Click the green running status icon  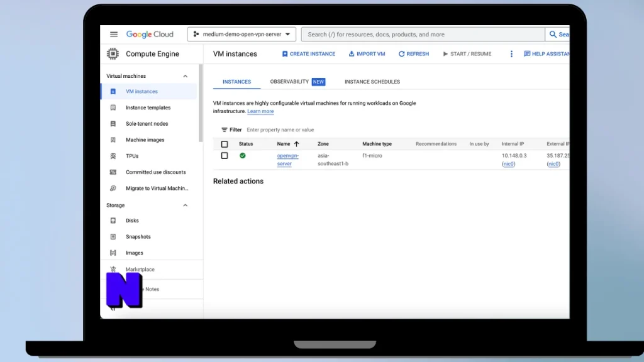tap(242, 156)
